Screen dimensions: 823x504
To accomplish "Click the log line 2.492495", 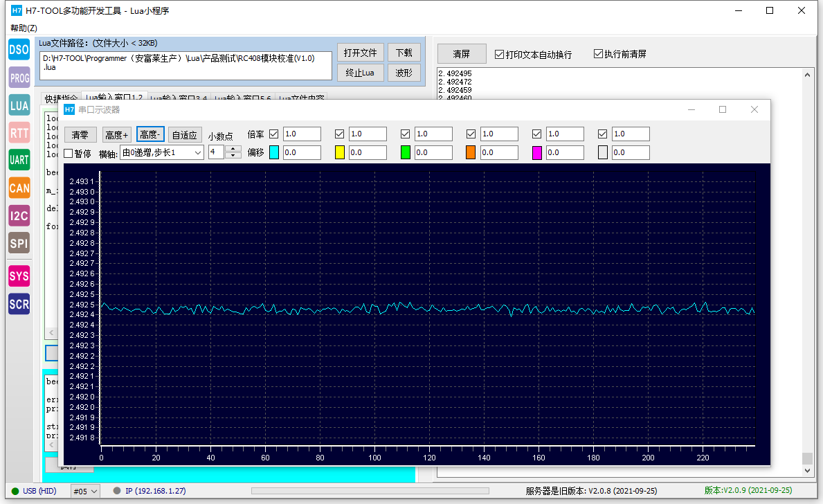I will coord(455,73).
